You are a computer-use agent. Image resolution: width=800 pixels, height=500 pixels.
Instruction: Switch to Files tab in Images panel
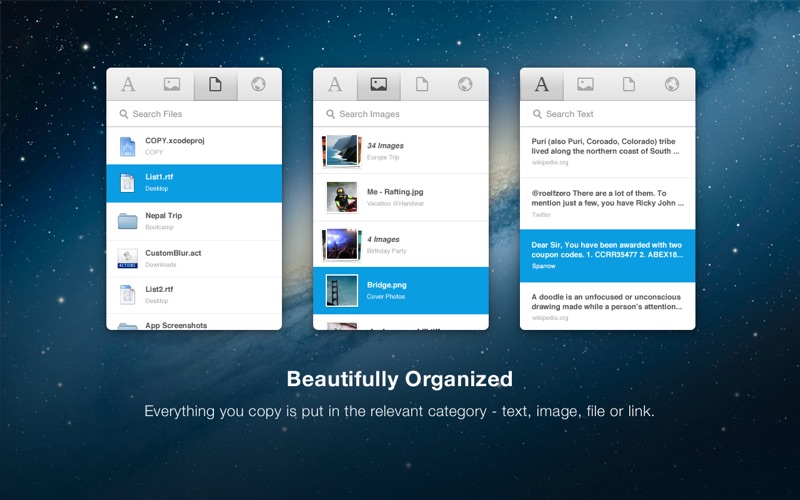coord(422,84)
